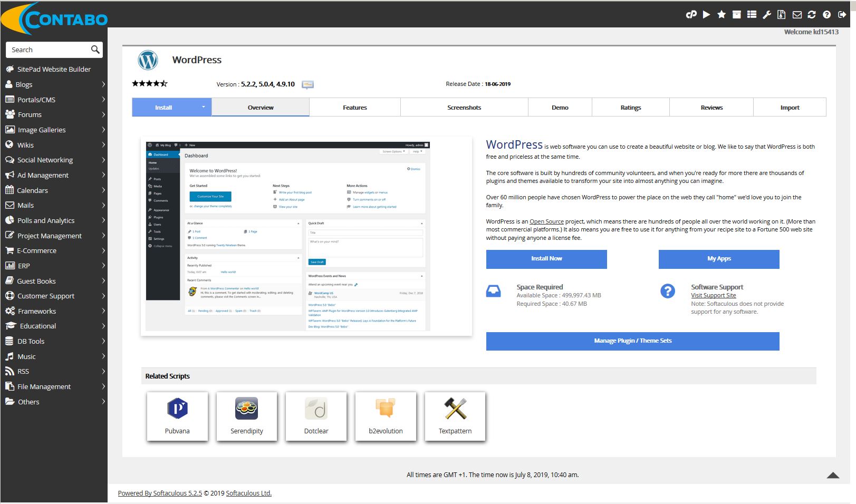
Task: Switch to the Demo tab
Action: coord(560,108)
